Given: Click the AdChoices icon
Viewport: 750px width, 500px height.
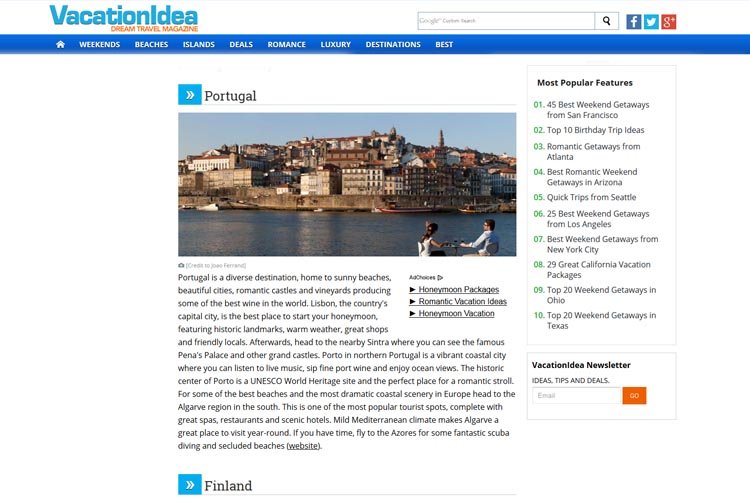Looking at the screenshot, I should point(440,277).
